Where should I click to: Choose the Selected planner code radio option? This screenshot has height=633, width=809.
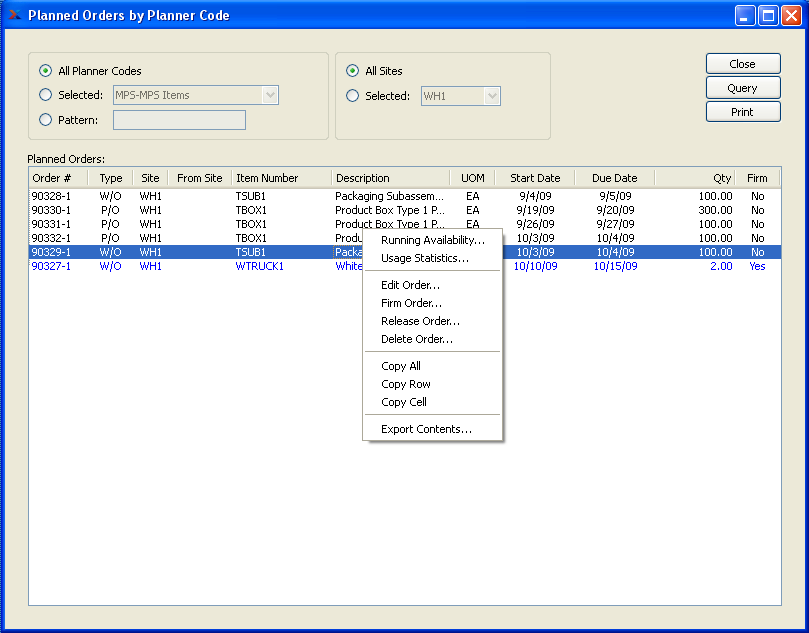(x=45, y=95)
